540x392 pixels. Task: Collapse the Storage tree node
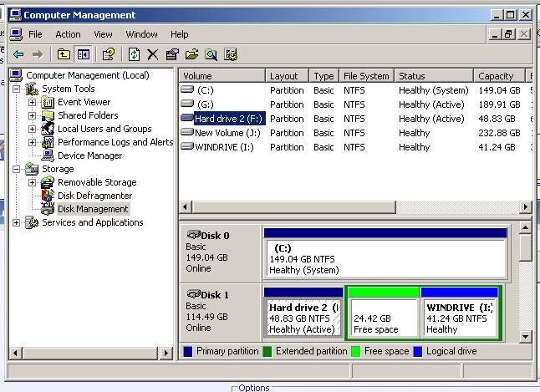[x=16, y=169]
